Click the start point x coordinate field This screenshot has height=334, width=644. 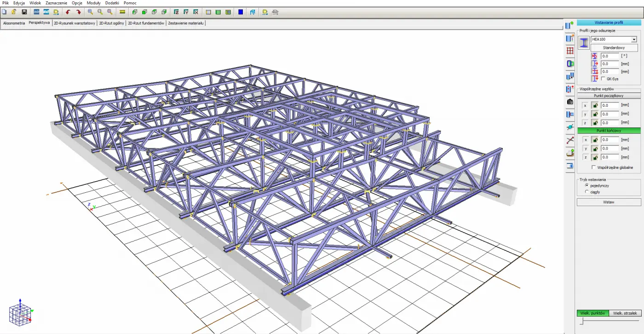610,105
